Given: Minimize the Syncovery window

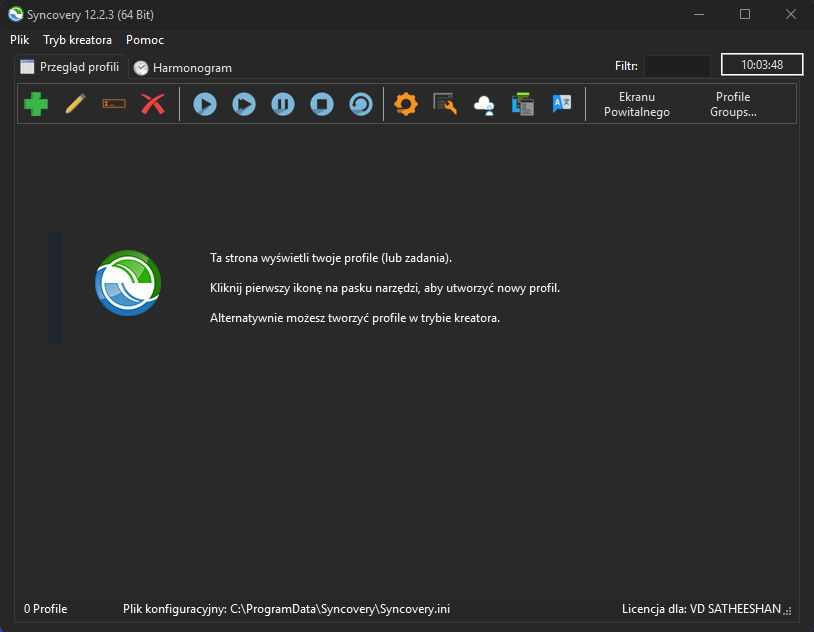Looking at the screenshot, I should tap(699, 14).
